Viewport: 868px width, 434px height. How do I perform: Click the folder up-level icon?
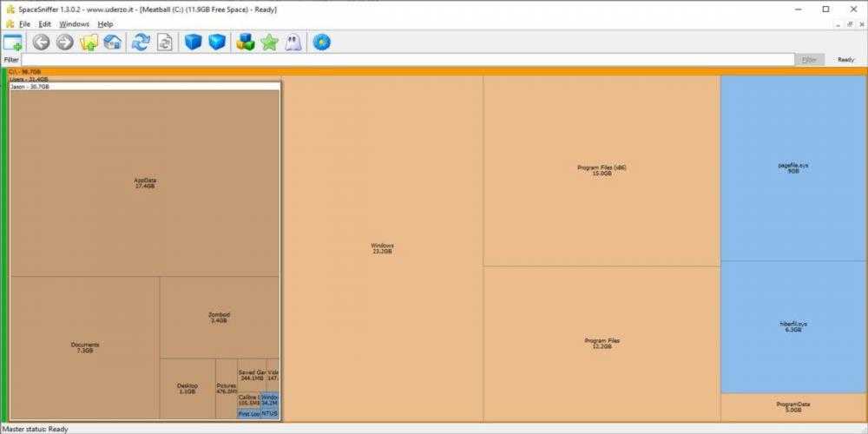point(89,42)
